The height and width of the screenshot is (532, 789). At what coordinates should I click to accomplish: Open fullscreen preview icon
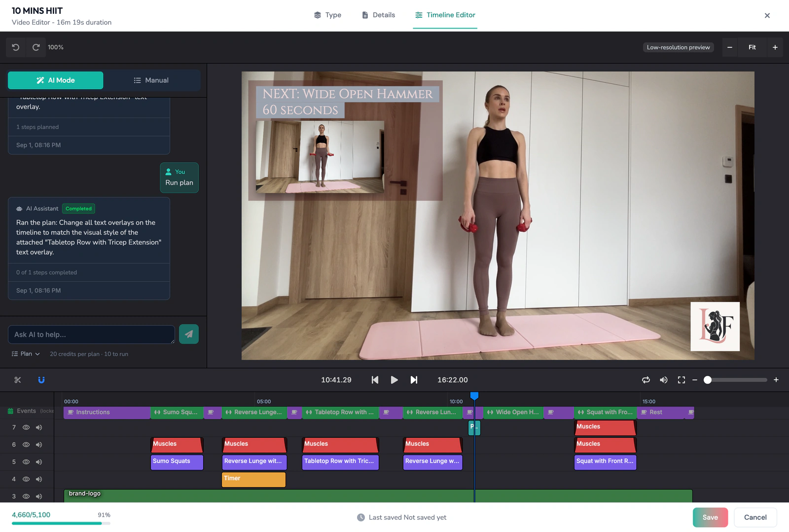click(x=681, y=380)
